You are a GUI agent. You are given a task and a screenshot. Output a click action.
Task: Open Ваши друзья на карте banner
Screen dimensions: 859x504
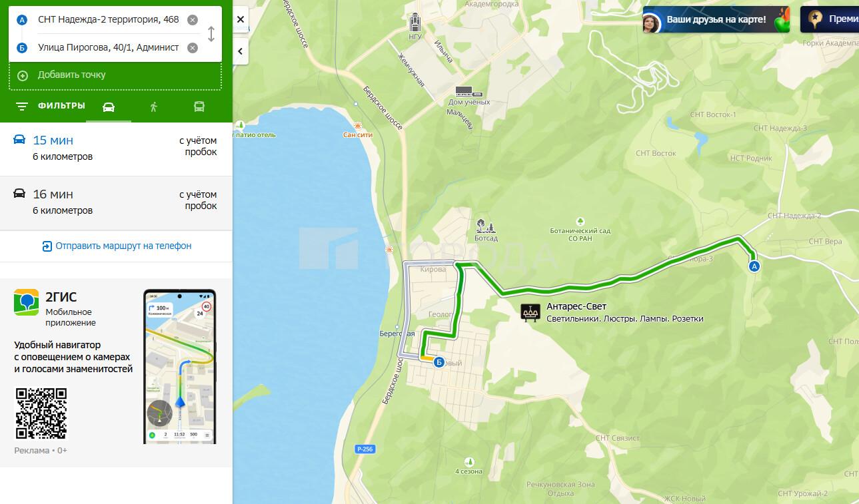716,20
